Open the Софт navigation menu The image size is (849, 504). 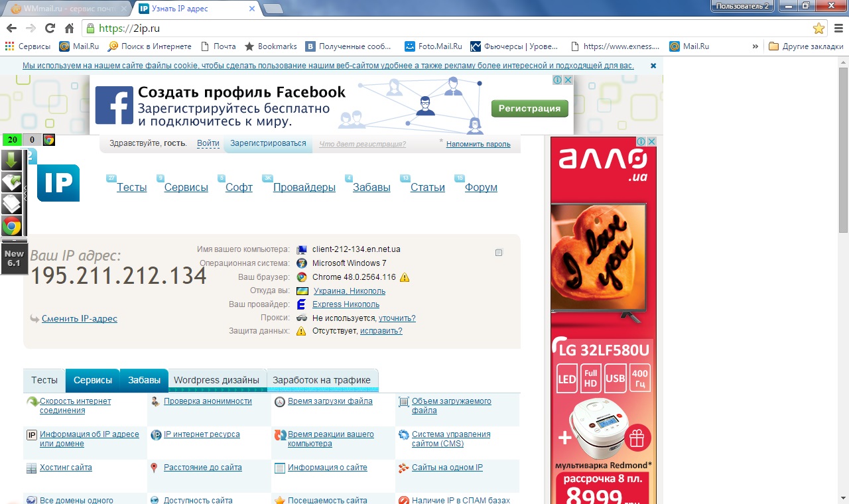(239, 188)
